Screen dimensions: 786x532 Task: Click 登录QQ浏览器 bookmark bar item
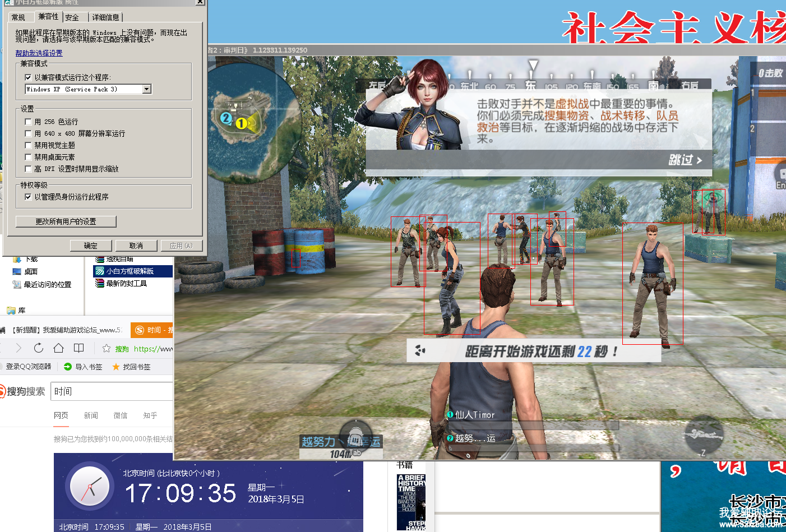[28, 367]
